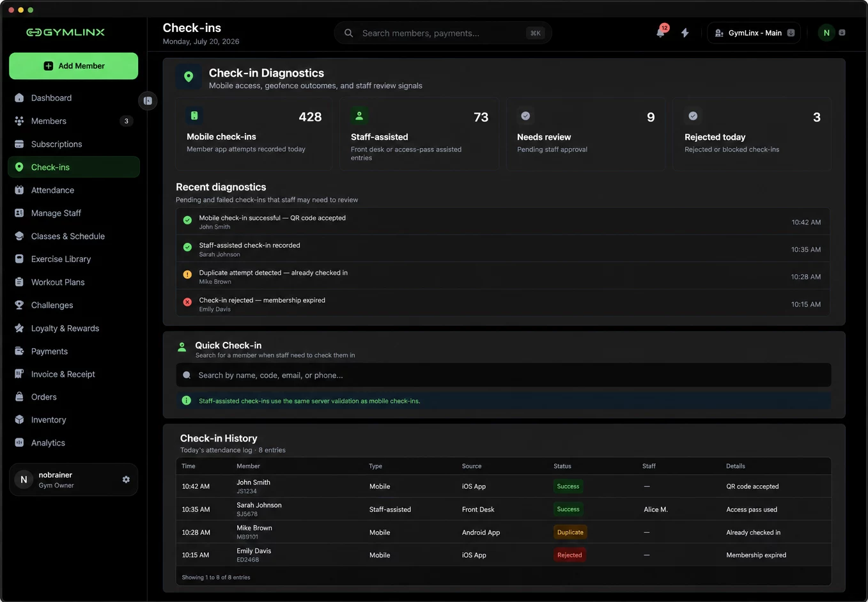Click the Subscriptions card icon
This screenshot has height=602, width=868.
click(19, 144)
